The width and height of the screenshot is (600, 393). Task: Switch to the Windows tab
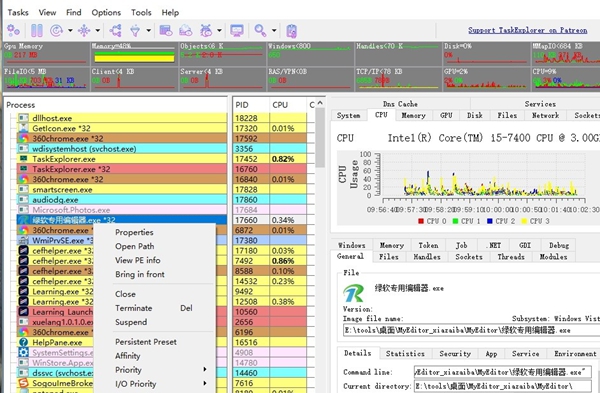point(352,245)
